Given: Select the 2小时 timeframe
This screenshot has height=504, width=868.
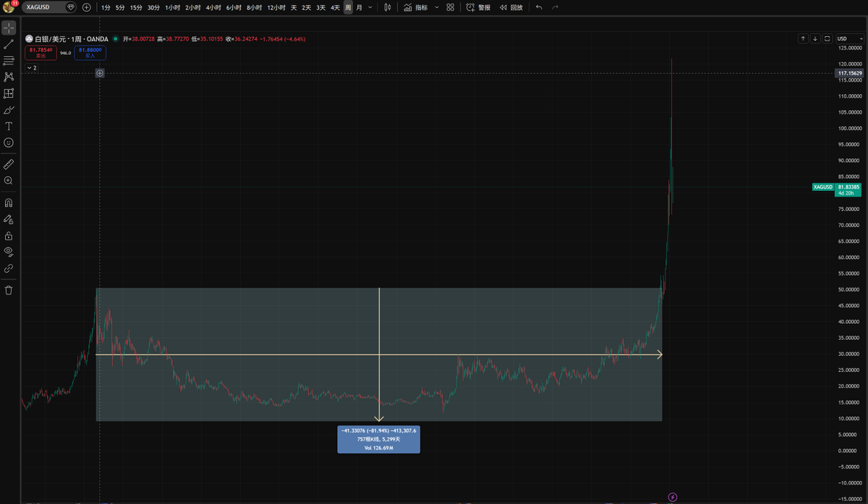Looking at the screenshot, I should (193, 7).
